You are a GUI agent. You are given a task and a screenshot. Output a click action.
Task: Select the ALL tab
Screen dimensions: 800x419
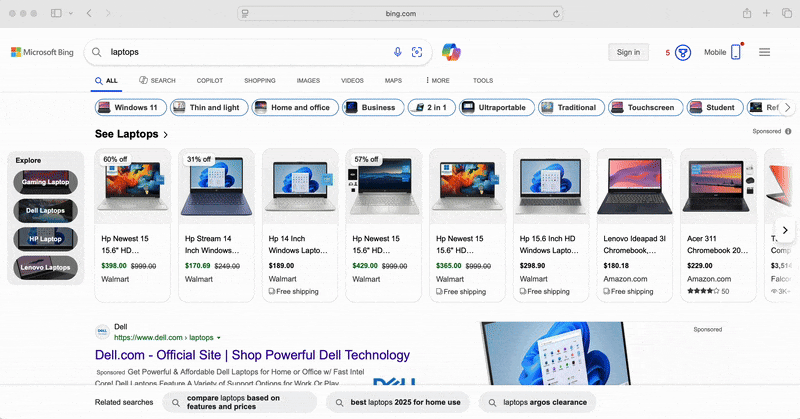point(106,81)
